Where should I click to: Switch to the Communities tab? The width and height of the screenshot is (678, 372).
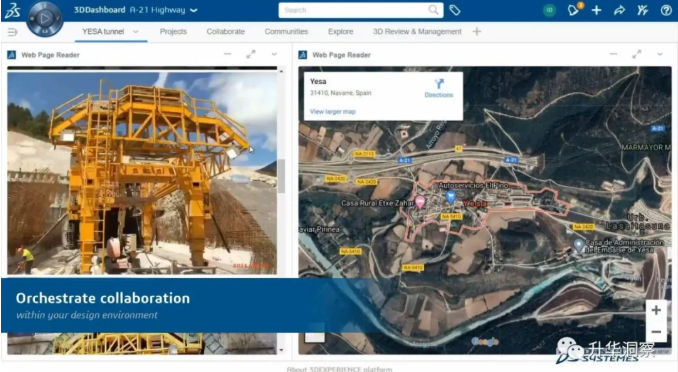pos(286,32)
